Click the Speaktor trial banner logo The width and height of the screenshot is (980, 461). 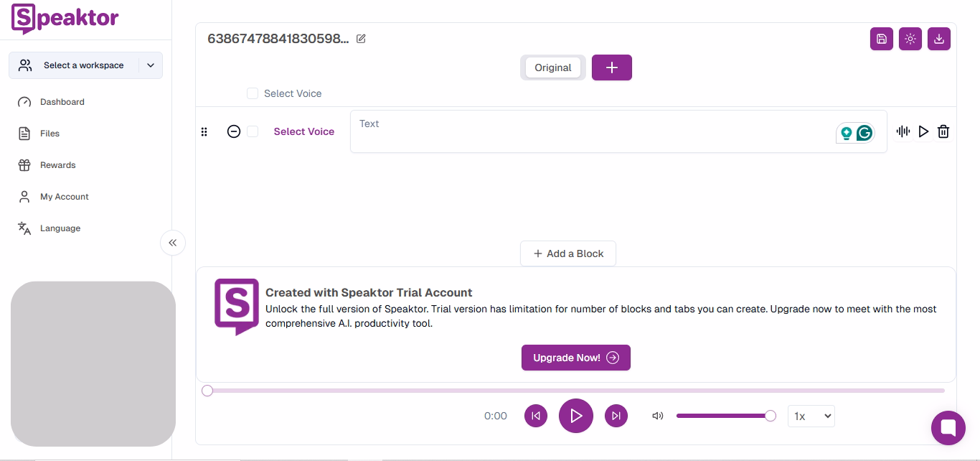[x=237, y=307]
